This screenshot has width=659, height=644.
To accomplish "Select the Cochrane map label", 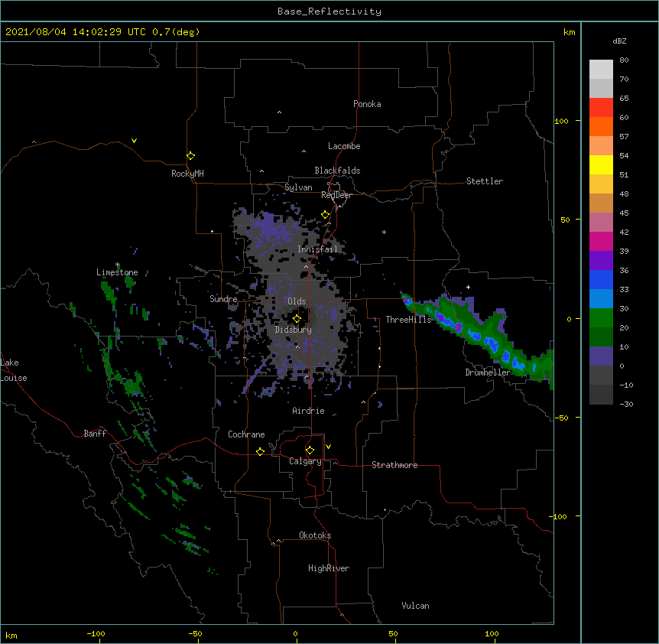I will pos(246,434).
